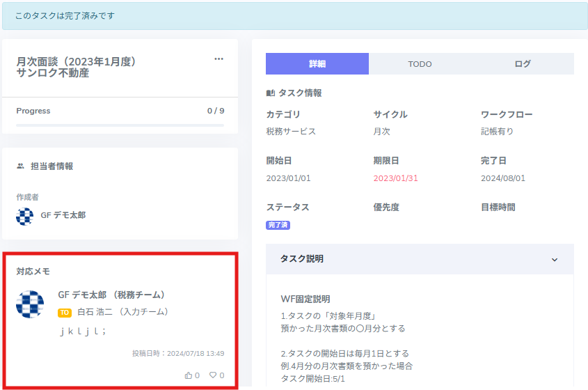Screen dimensions: 588x390
Task: Click GF デモ太郎 creator avatar
Action: click(25, 216)
